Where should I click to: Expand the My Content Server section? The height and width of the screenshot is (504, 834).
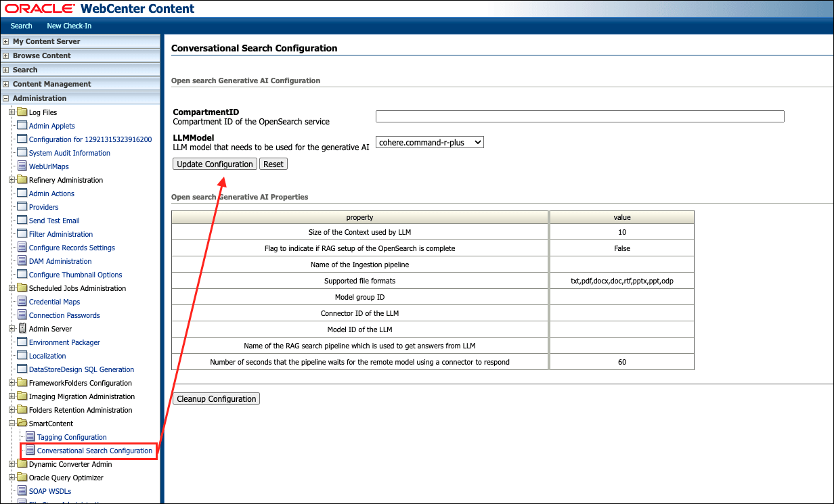(6, 41)
